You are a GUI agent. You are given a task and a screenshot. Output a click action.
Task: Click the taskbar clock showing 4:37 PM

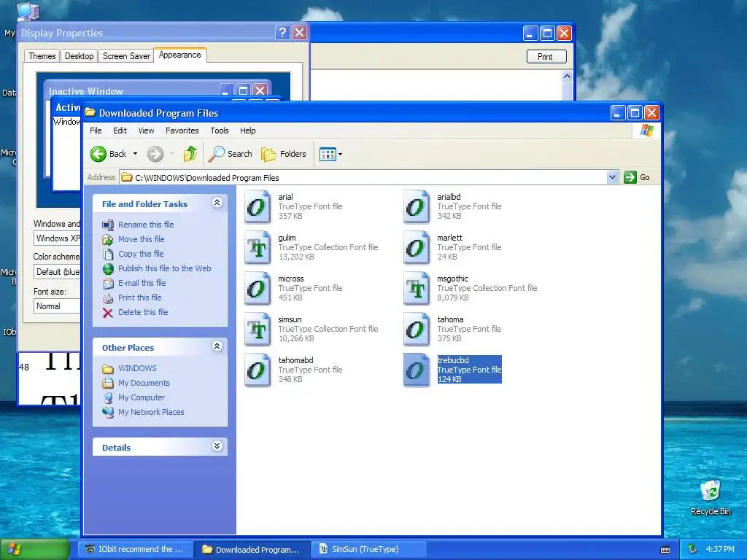click(x=720, y=549)
